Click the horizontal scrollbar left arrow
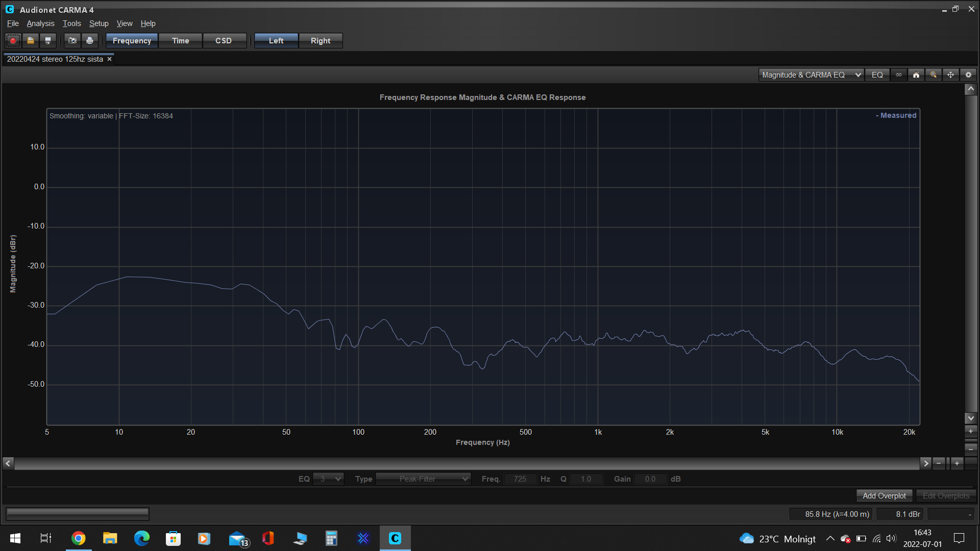 8,463
